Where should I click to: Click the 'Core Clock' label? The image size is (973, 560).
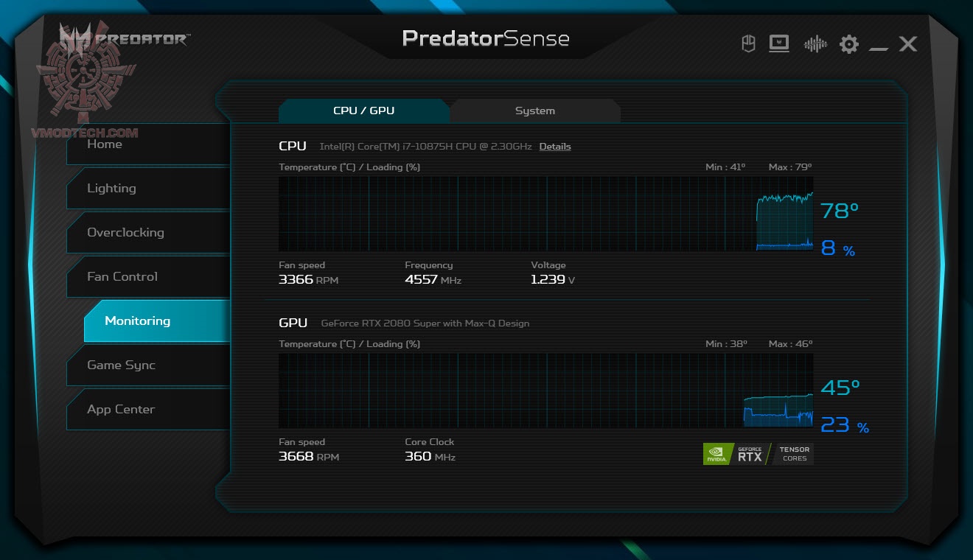[x=430, y=442]
